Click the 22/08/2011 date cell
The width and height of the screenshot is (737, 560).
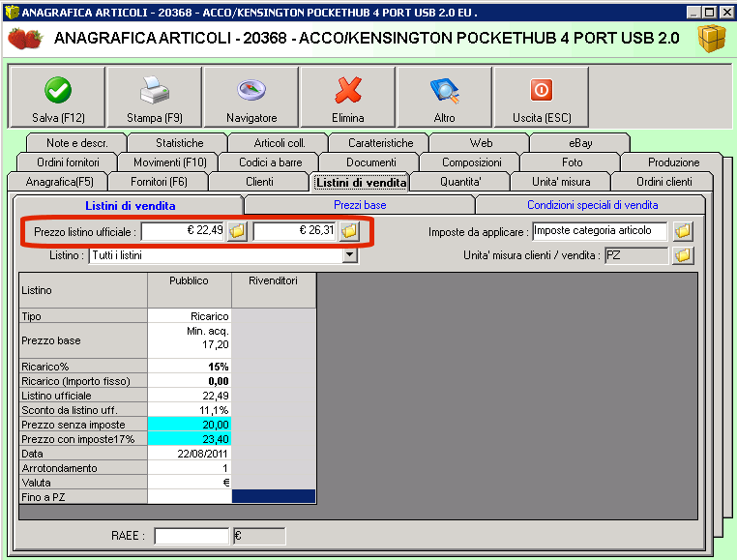click(190, 454)
